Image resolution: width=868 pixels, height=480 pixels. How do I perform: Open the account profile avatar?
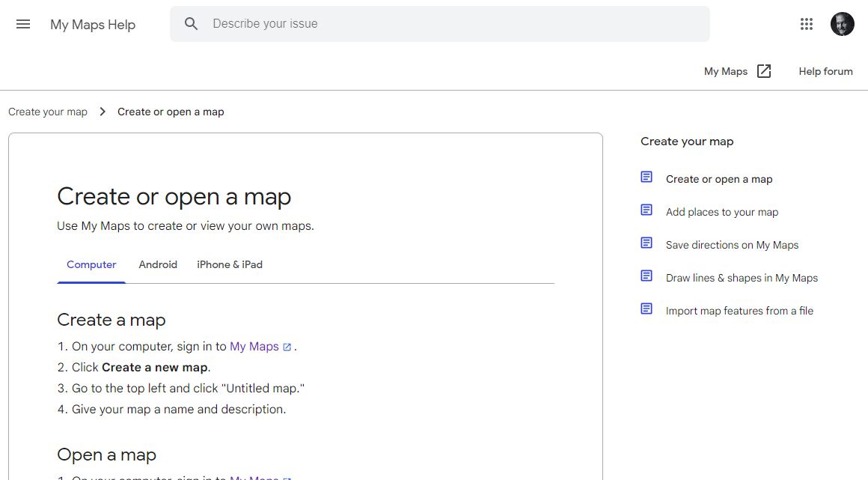click(x=842, y=24)
